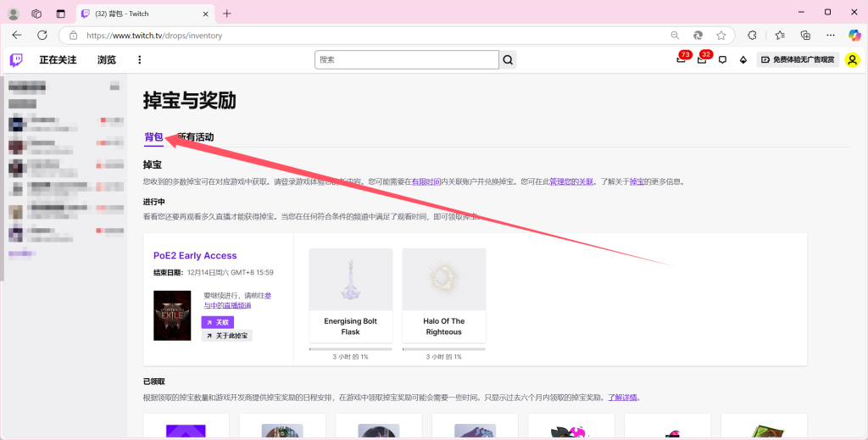Click the Get Bits diamond icon
Screen dimensions: 868x440
[x=743, y=60]
